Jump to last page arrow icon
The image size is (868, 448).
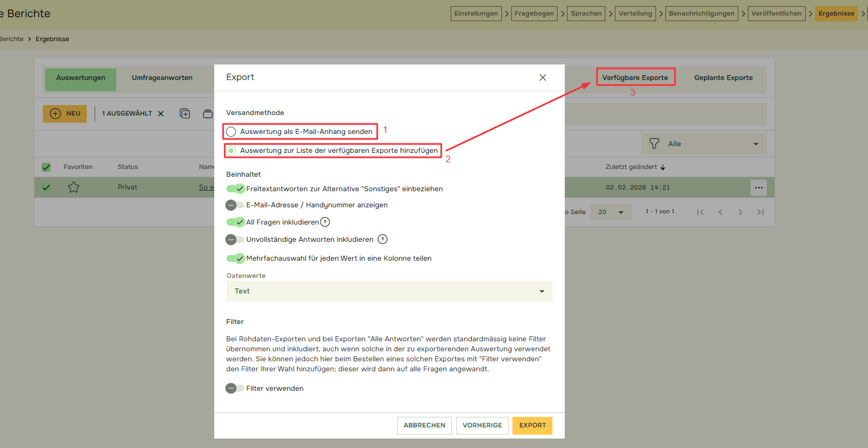click(760, 212)
